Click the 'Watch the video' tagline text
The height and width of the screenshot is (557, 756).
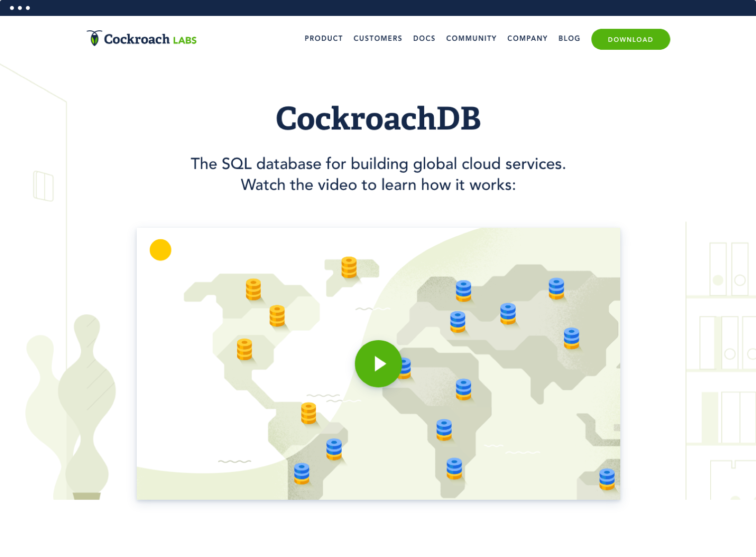(x=378, y=185)
